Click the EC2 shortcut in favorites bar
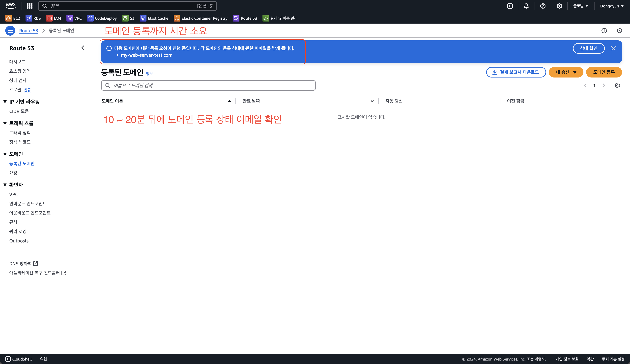630x364 pixels. tap(13, 18)
